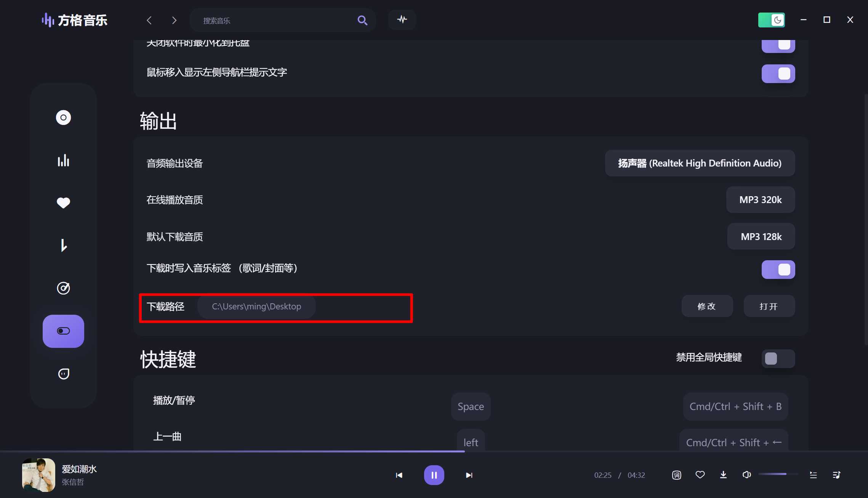
Task: Mute with the speaker volume icon
Action: click(x=746, y=475)
